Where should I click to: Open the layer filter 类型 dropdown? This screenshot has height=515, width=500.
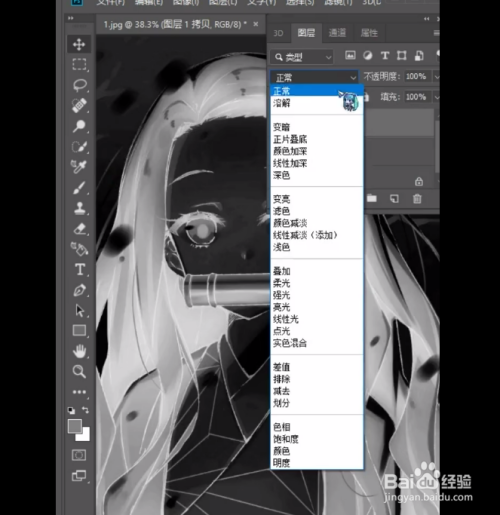tap(302, 57)
